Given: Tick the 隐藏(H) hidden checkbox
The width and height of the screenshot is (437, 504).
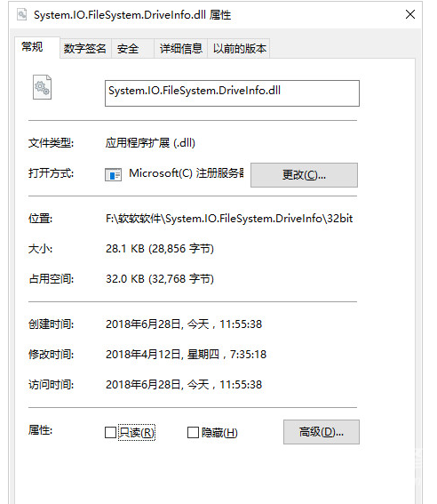Looking at the screenshot, I should click(193, 432).
